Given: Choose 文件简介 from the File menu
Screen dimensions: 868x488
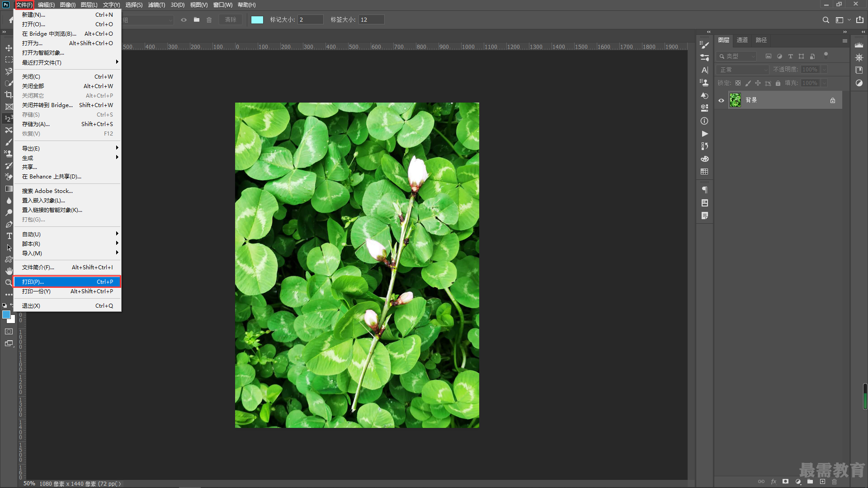Looking at the screenshot, I should click(x=68, y=267).
